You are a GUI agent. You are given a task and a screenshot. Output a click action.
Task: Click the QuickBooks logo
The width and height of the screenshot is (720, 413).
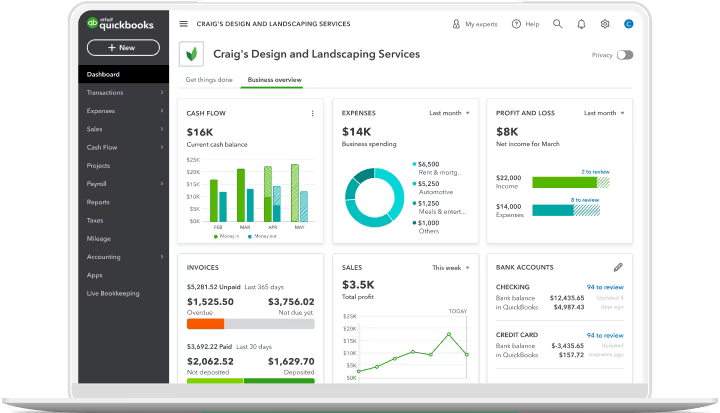[x=121, y=24]
